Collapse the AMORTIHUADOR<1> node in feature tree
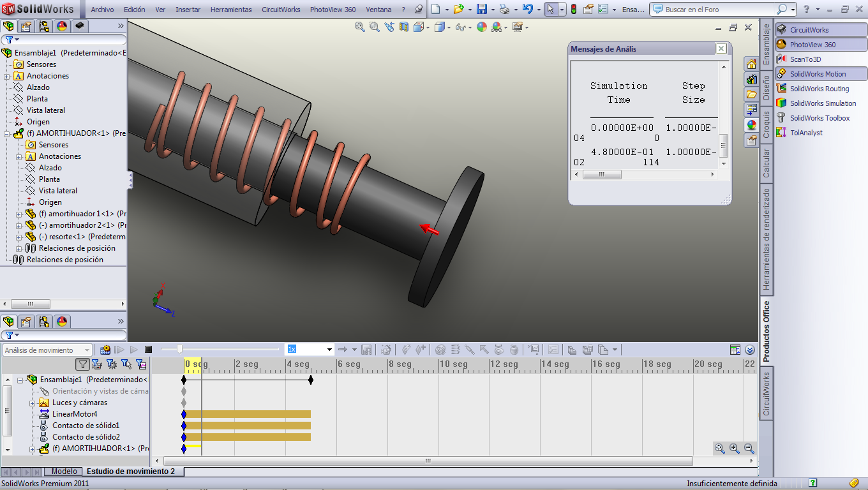 click(8, 133)
